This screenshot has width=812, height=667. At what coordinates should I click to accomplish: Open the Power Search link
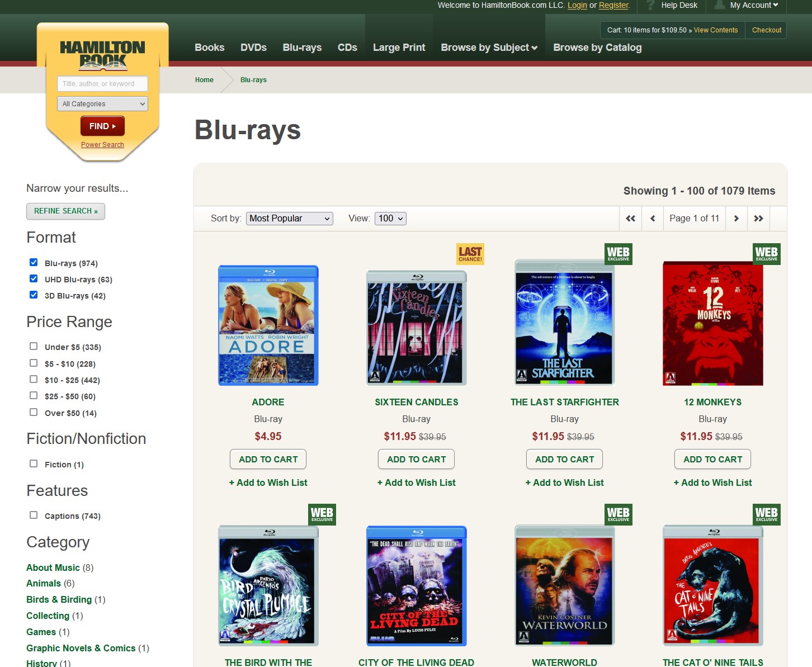tap(102, 145)
